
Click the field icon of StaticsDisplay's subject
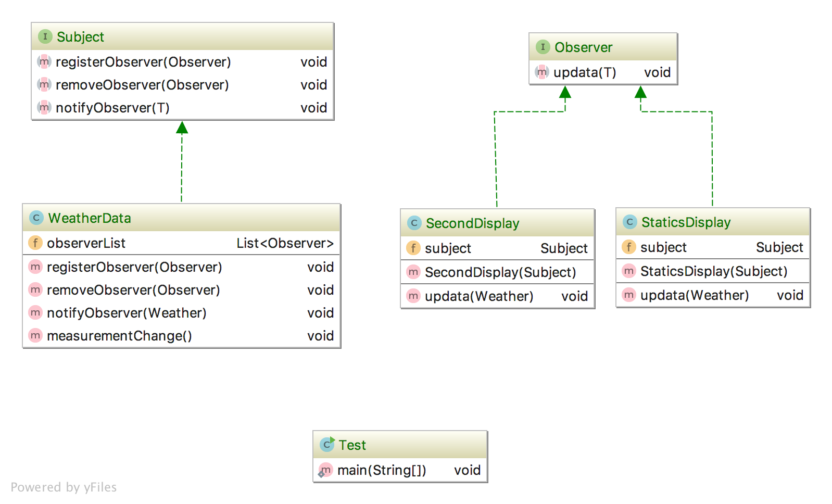point(629,247)
